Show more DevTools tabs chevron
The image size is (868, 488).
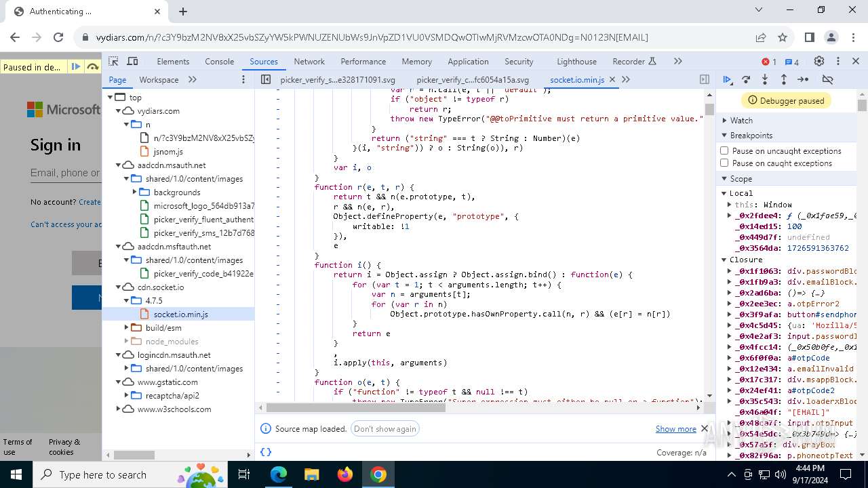coord(677,61)
